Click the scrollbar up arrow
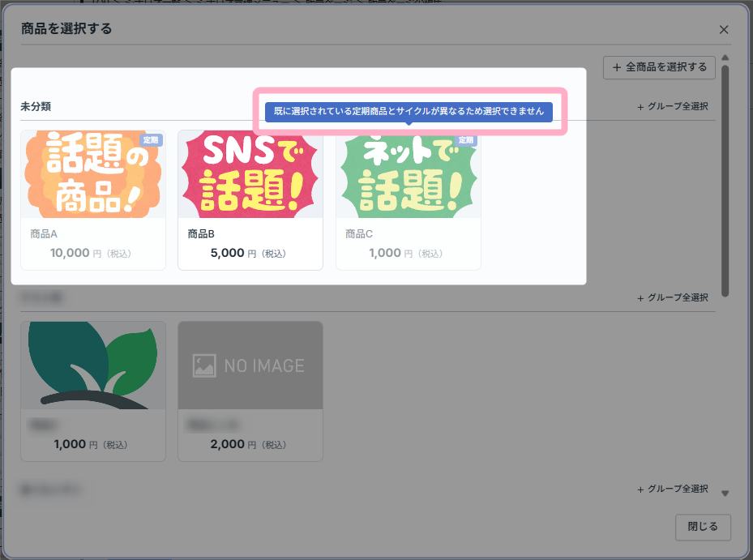Screen dimensions: 753x560 click(725, 58)
